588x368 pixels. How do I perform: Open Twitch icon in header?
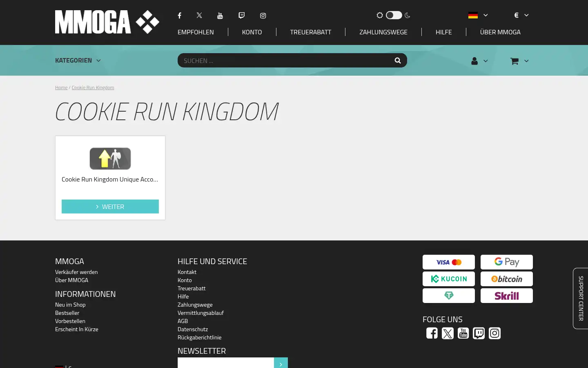point(242,16)
